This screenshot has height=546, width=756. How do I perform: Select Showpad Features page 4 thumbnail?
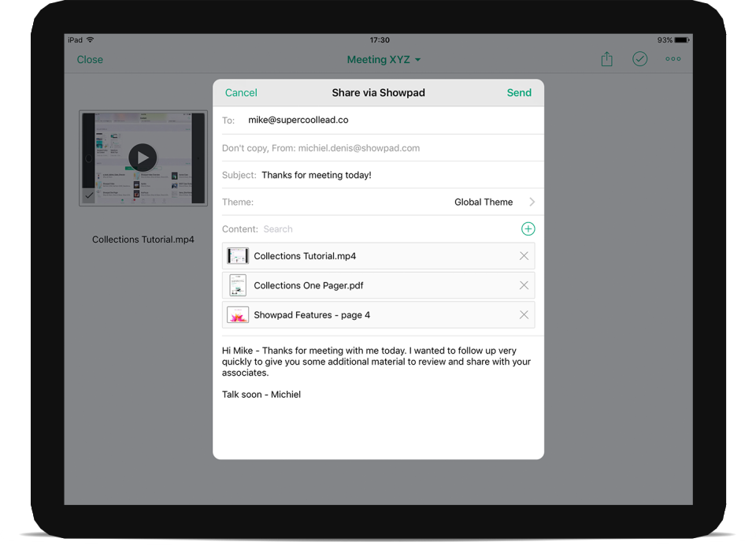(x=238, y=315)
